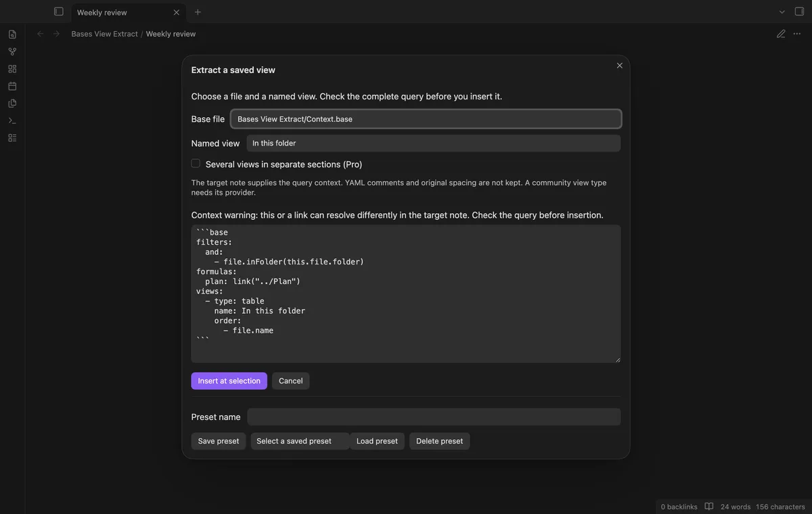812x514 pixels.
Task: Click 24 words status entry
Action: (736, 507)
